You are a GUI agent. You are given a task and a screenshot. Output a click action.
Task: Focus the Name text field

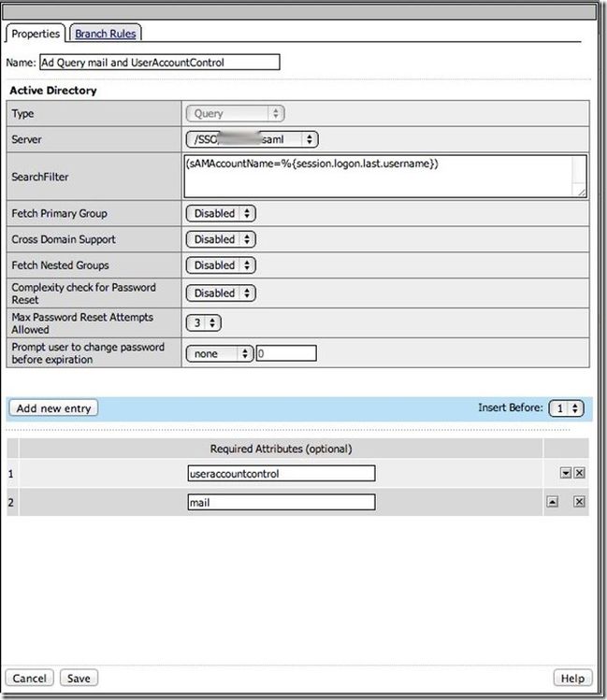tap(159, 62)
